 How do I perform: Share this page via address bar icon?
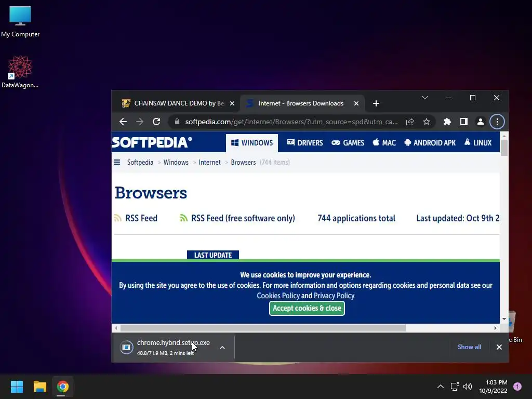point(410,122)
